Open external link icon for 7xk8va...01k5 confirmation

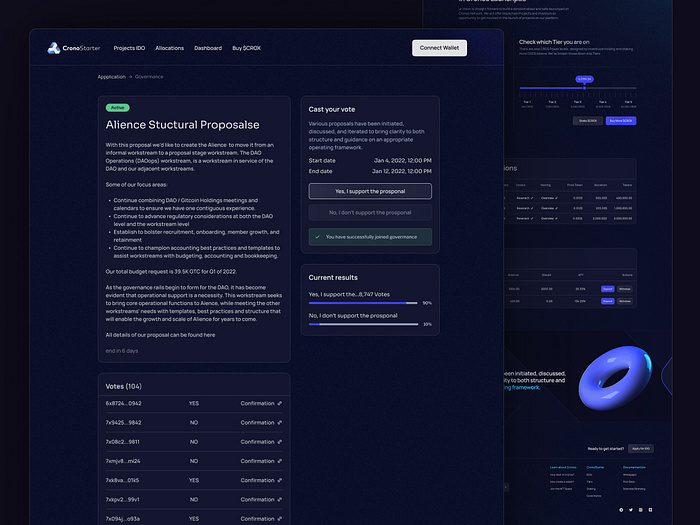279,480
